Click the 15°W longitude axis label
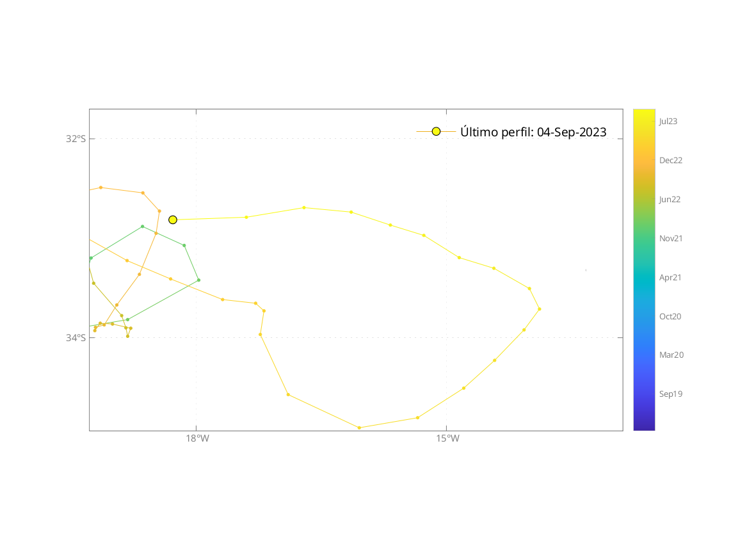Image resolution: width=747 pixels, height=560 pixels. [447, 439]
